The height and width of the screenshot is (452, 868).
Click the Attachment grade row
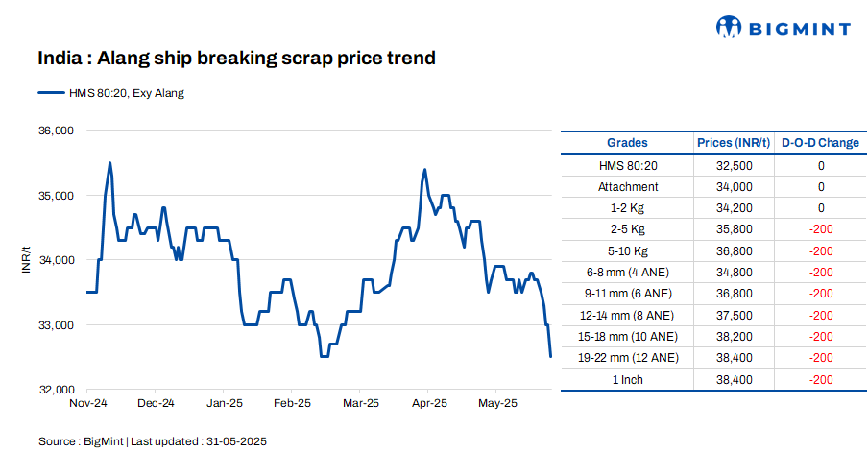pos(628,187)
